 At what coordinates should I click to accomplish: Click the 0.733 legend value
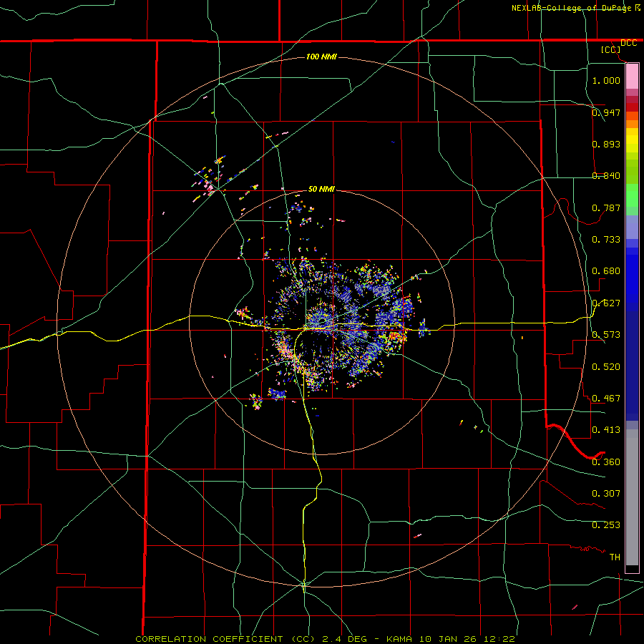pos(606,239)
